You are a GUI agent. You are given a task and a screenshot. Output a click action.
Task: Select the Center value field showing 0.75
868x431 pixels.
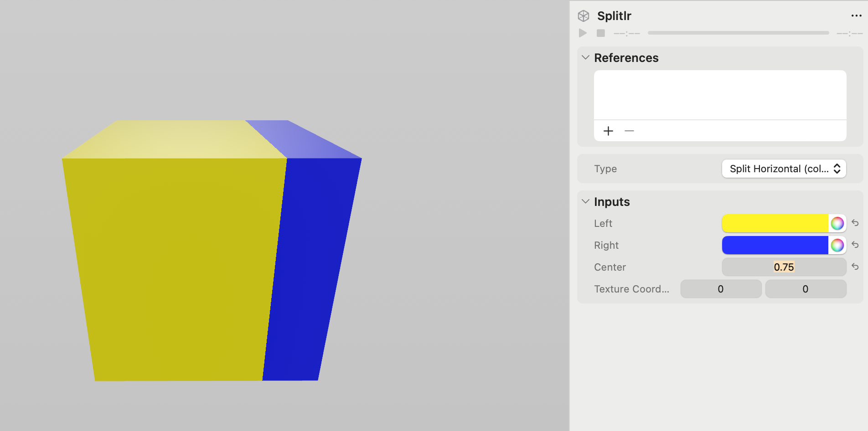(783, 267)
